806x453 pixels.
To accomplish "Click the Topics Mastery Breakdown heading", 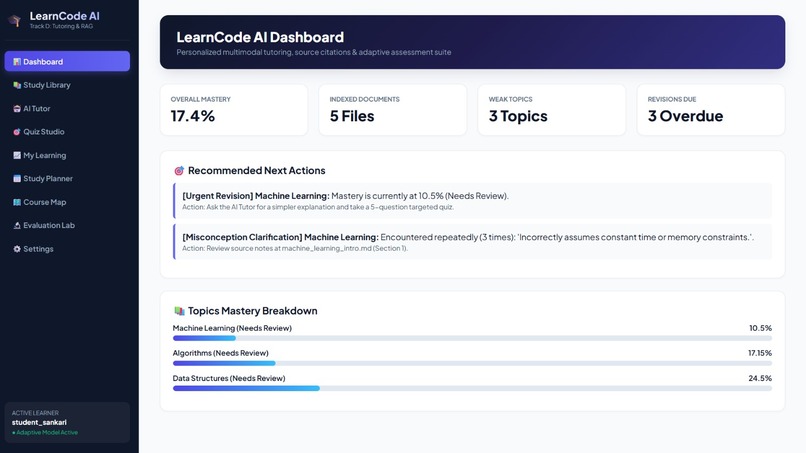I will click(x=252, y=311).
